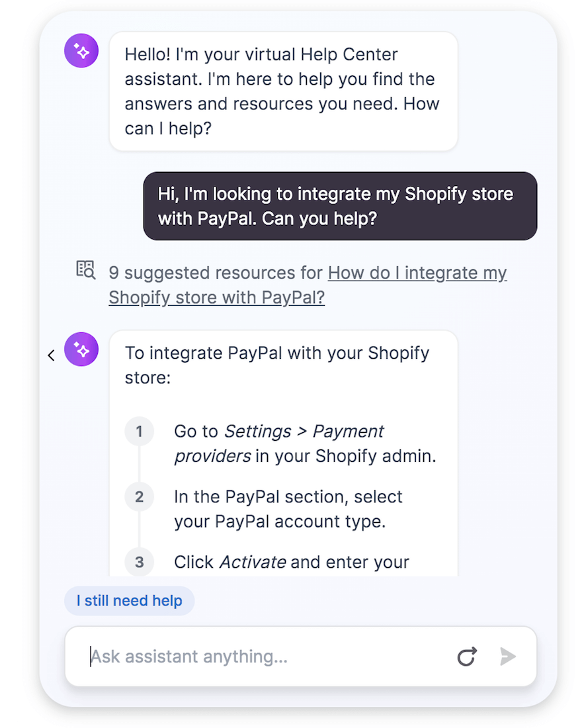Image resolution: width=582 pixels, height=728 pixels.
Task: Collapse the answer using the left chevron
Action: coord(51,355)
